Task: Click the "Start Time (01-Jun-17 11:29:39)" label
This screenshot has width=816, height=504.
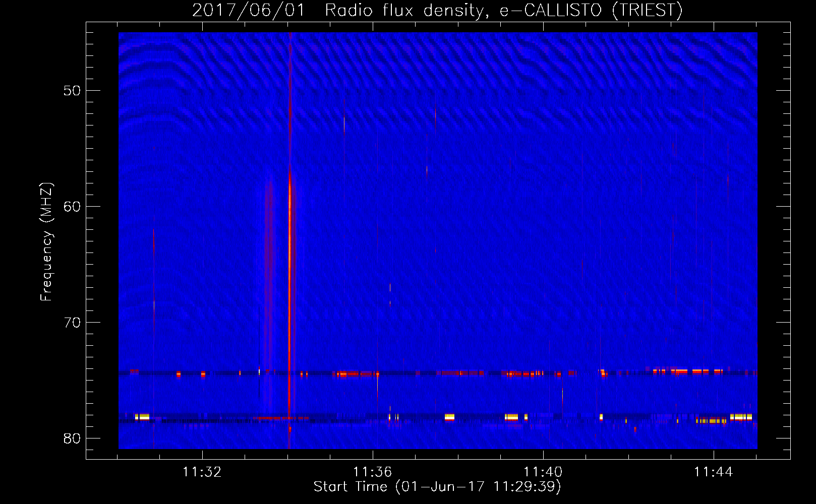Action: [x=437, y=487]
